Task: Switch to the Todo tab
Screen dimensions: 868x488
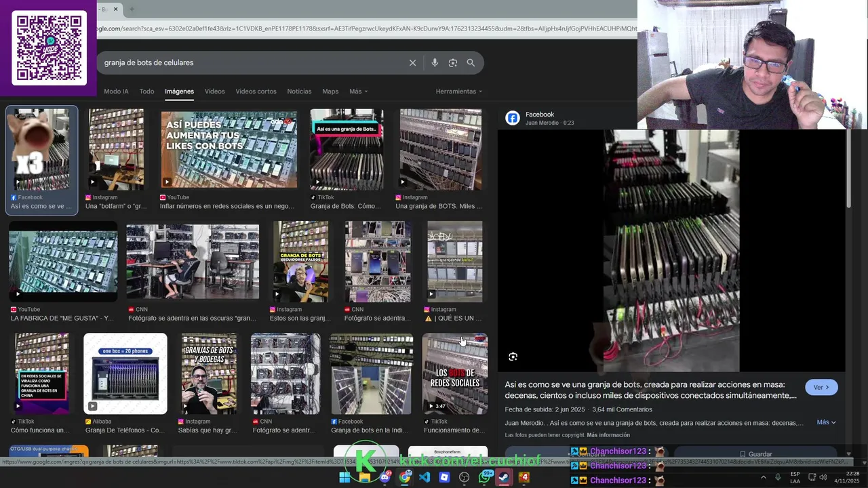Action: click(x=146, y=91)
